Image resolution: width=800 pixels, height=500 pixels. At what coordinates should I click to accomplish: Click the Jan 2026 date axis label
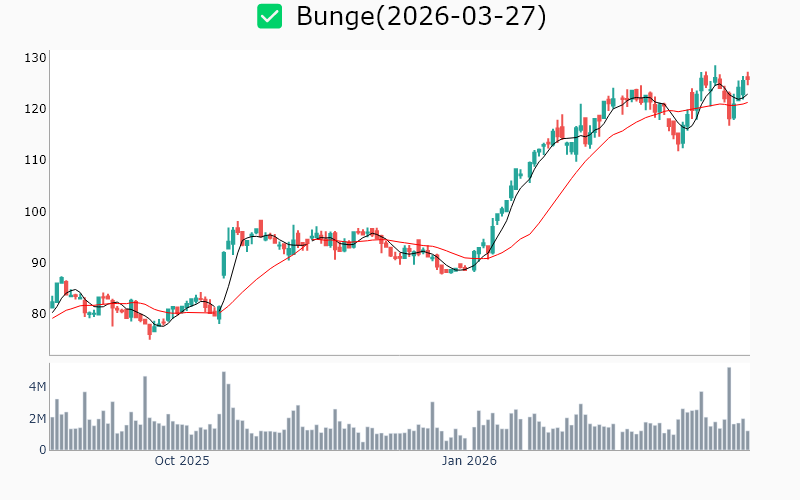[x=470, y=461]
